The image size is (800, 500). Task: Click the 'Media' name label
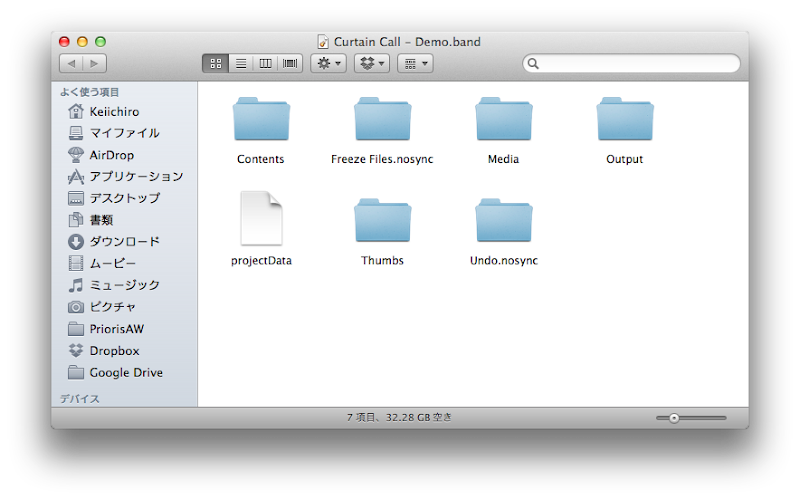(504, 159)
